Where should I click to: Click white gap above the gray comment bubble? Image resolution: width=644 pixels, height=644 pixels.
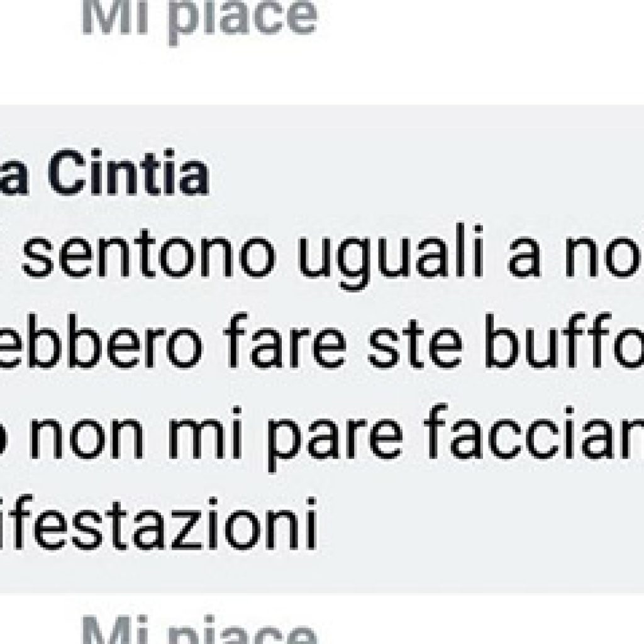(x=322, y=76)
